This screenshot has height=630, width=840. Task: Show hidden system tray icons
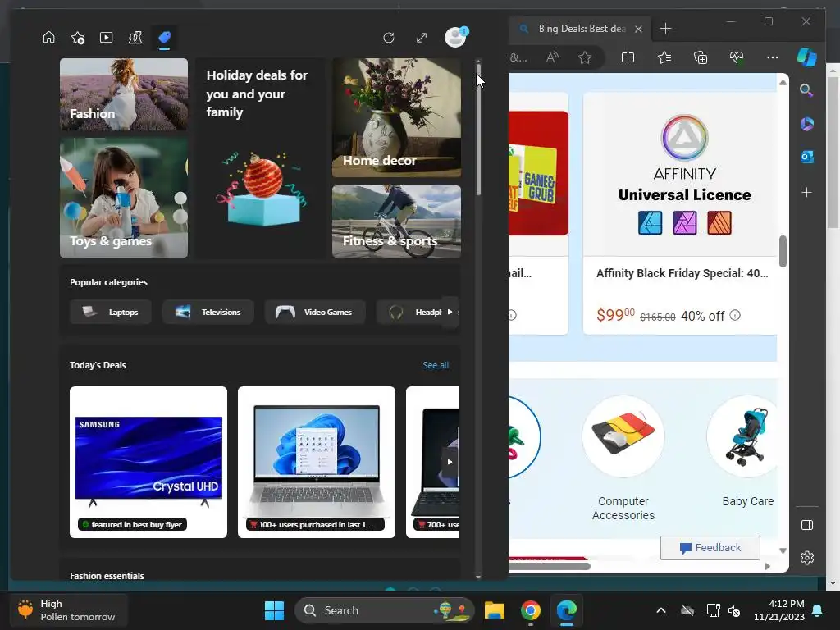pos(661,610)
